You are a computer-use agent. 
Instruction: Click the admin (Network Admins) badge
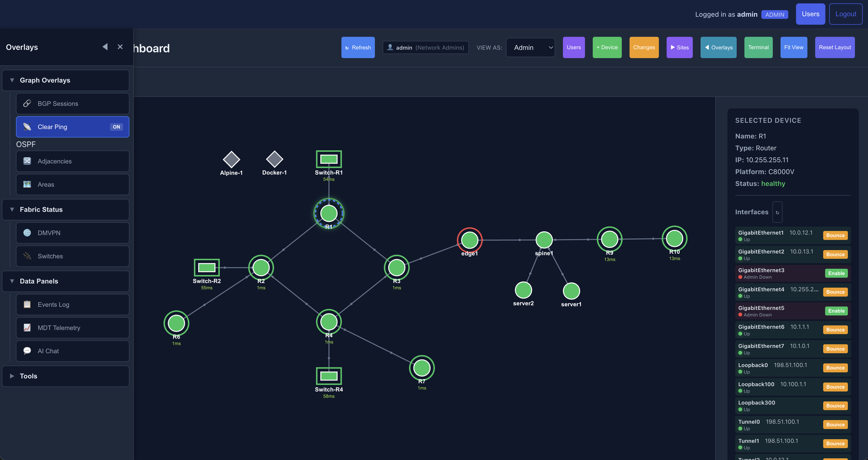pos(426,47)
